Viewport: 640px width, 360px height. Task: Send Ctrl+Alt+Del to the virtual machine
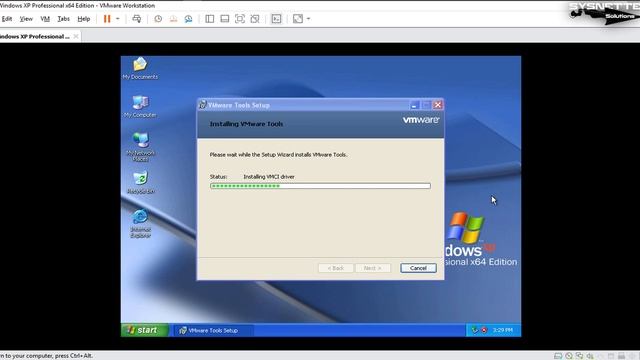[137, 19]
